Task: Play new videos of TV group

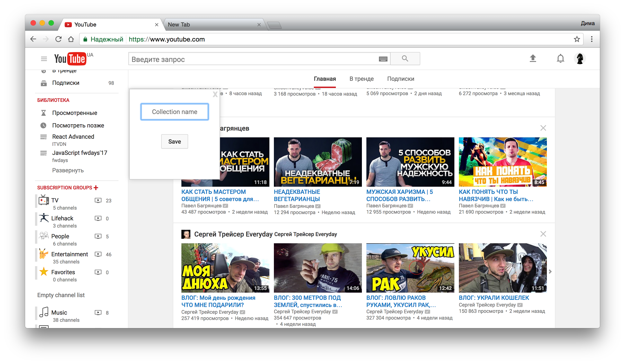Action: click(98, 200)
